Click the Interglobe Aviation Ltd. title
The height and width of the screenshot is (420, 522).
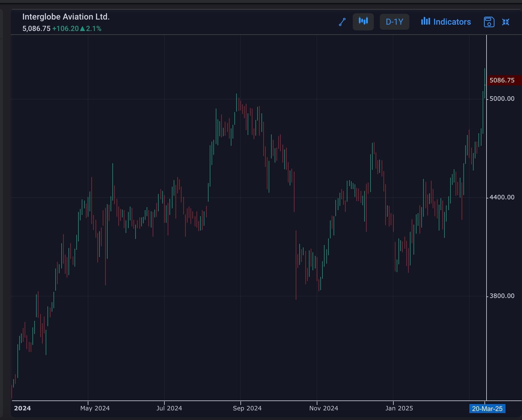pyautogui.click(x=66, y=17)
